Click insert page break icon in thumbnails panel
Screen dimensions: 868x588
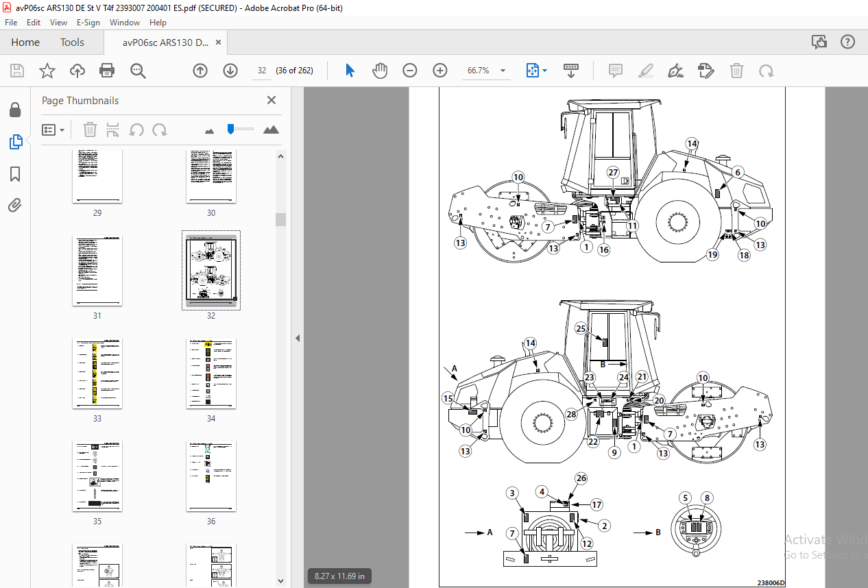(113, 130)
